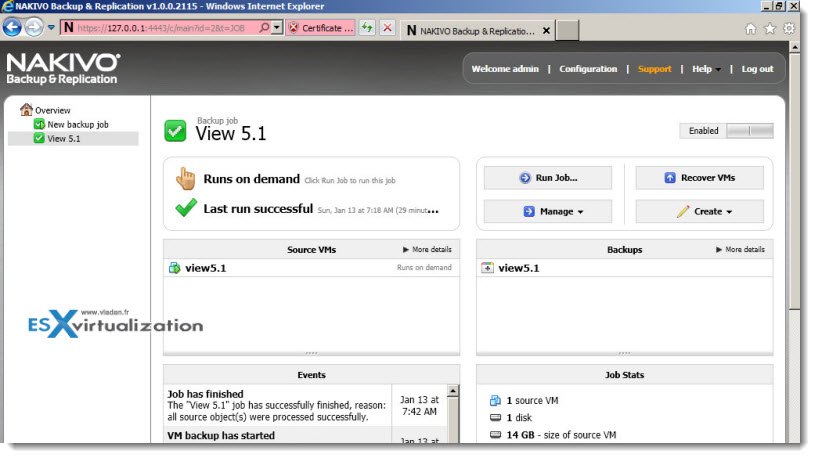815x458 pixels.
Task: Select view5.1 in Backups list
Action: (624, 268)
